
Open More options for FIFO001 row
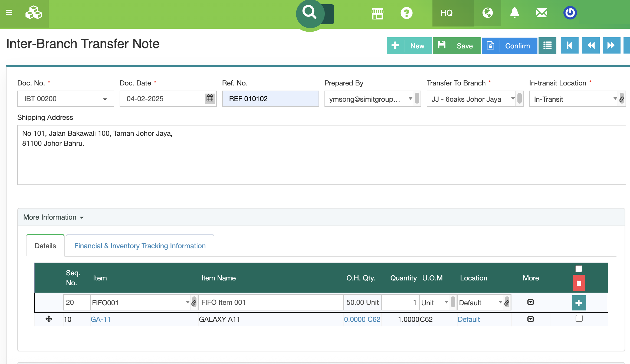531,302
